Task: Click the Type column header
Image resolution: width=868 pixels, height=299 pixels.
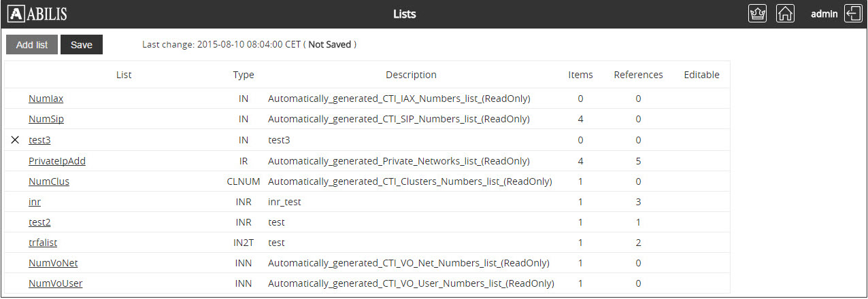Action: pos(243,75)
